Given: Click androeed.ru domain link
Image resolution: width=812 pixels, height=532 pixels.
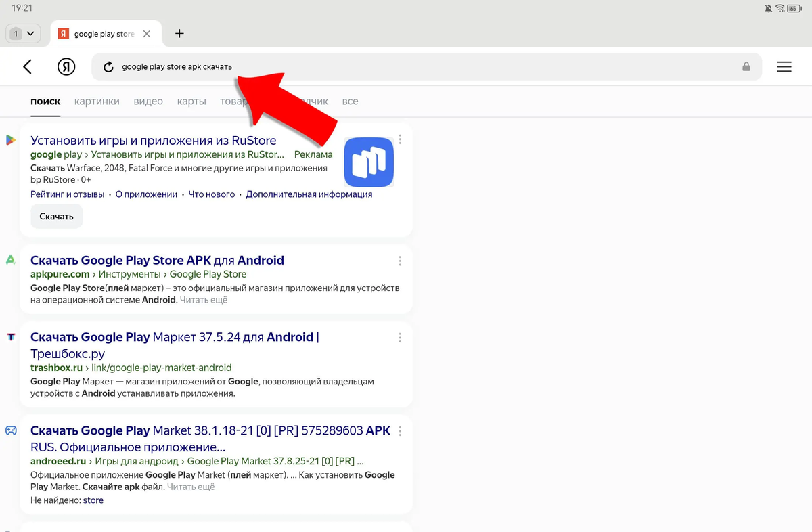Looking at the screenshot, I should pos(59,461).
